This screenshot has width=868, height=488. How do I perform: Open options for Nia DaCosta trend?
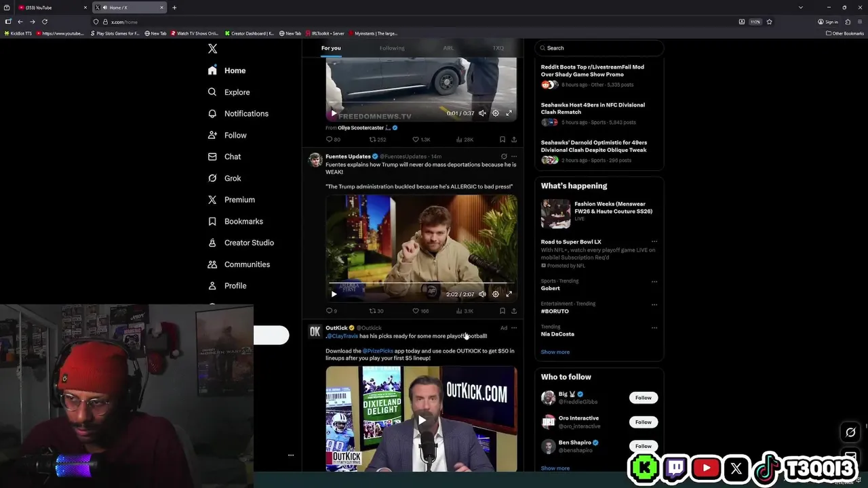654,327
